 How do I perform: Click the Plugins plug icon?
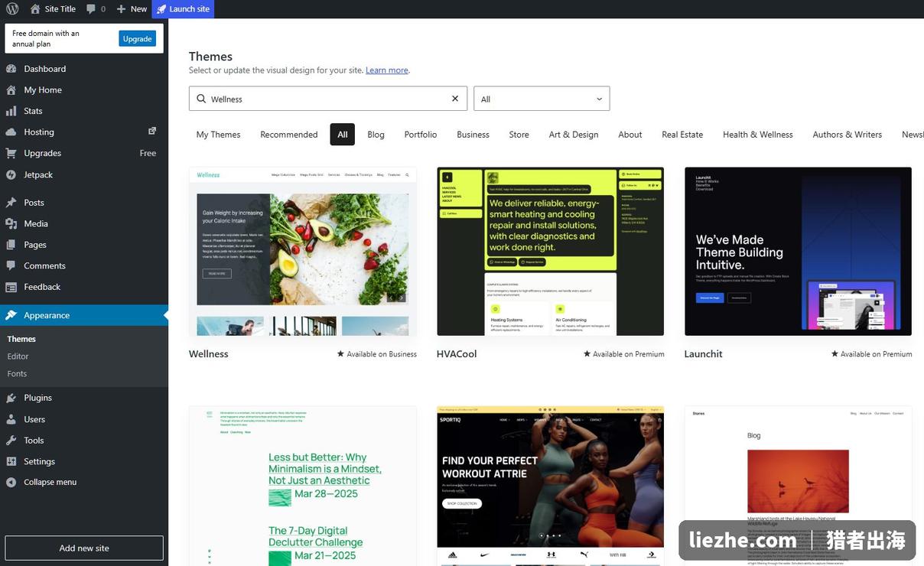tap(11, 398)
